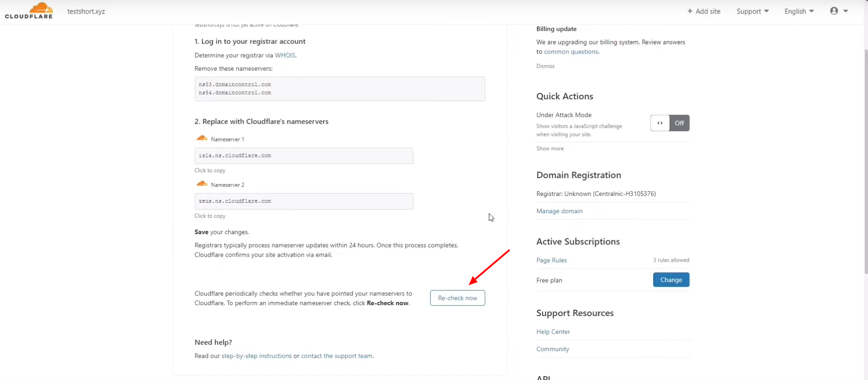Open step-by-step instructions link
868x380 pixels.
(257, 356)
